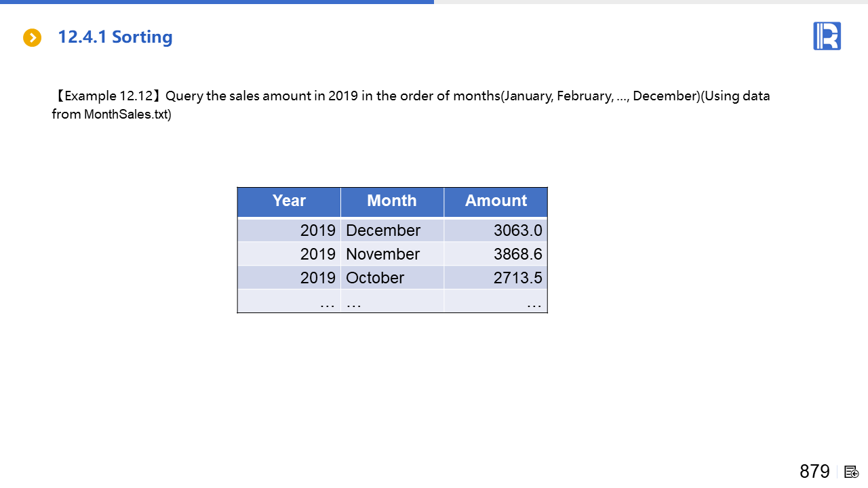Image resolution: width=868 pixels, height=488 pixels.
Task: Click the slide number 879
Action: 814,471
